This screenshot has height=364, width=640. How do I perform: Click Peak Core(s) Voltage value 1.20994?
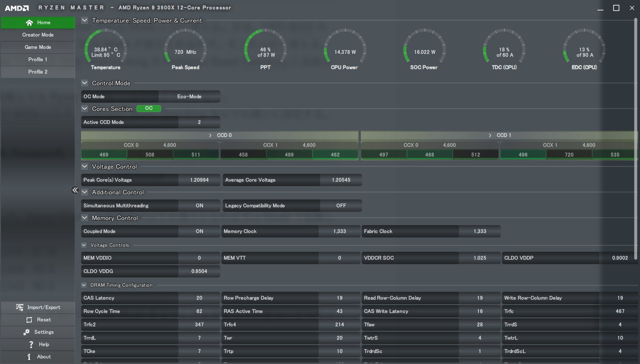(199, 180)
